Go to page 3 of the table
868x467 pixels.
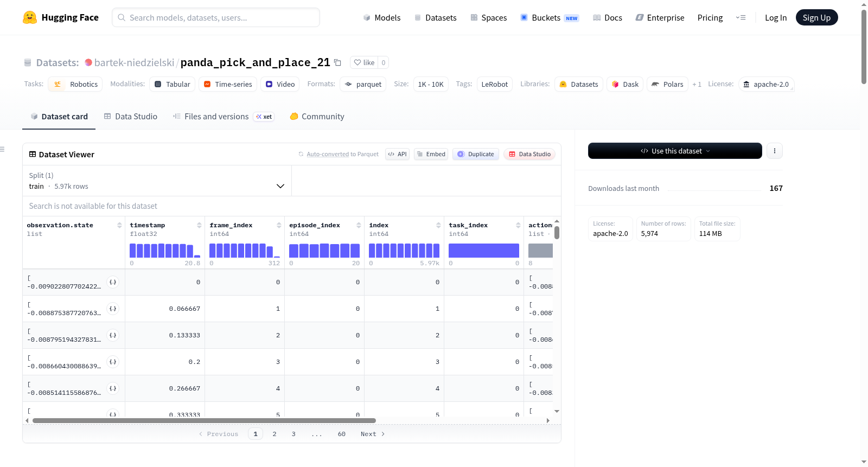(293, 434)
